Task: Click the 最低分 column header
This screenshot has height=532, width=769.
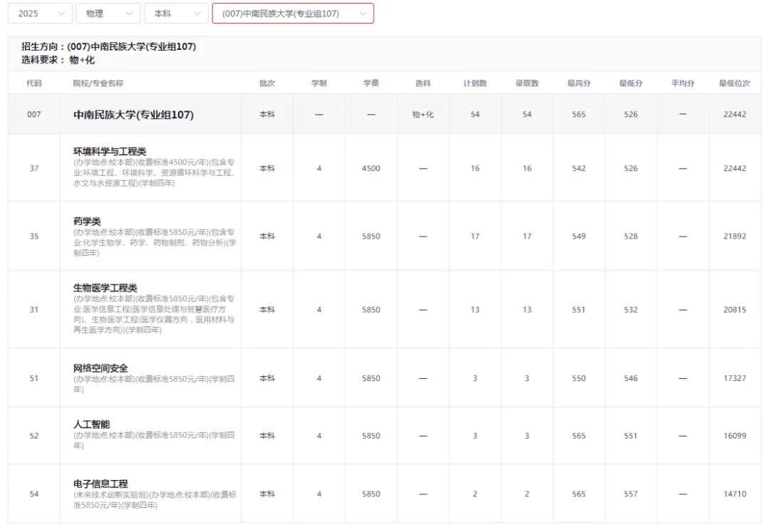Action: (x=631, y=83)
